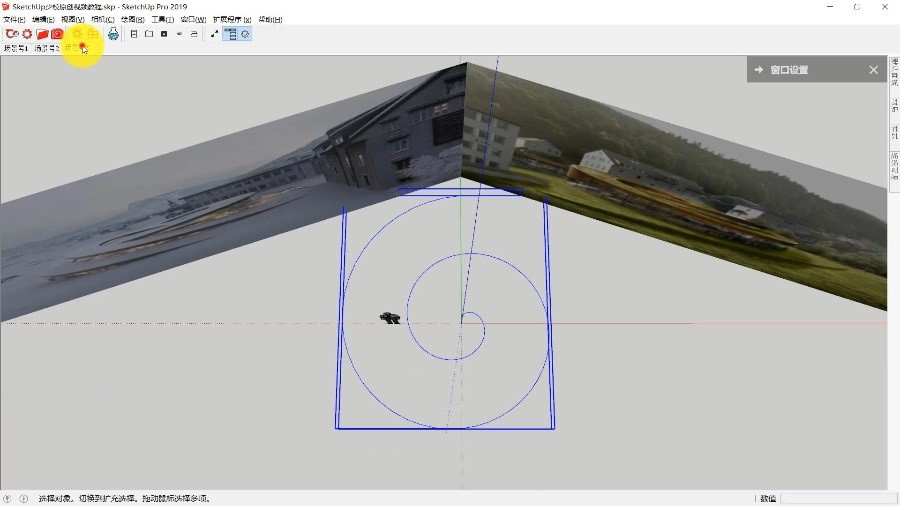Open the 帮助(H) menu

pyautogui.click(x=270, y=20)
